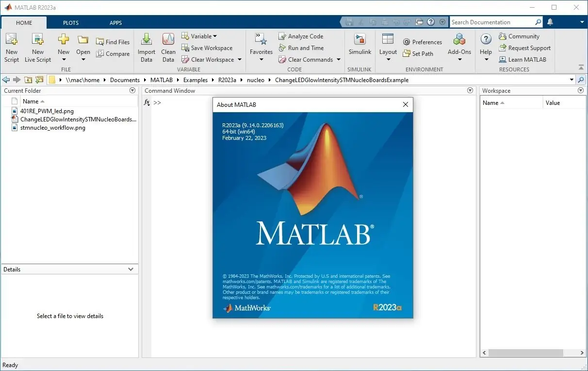Image resolution: width=588 pixels, height=371 pixels.
Task: Switch to the APPS tab
Action: 115,23
